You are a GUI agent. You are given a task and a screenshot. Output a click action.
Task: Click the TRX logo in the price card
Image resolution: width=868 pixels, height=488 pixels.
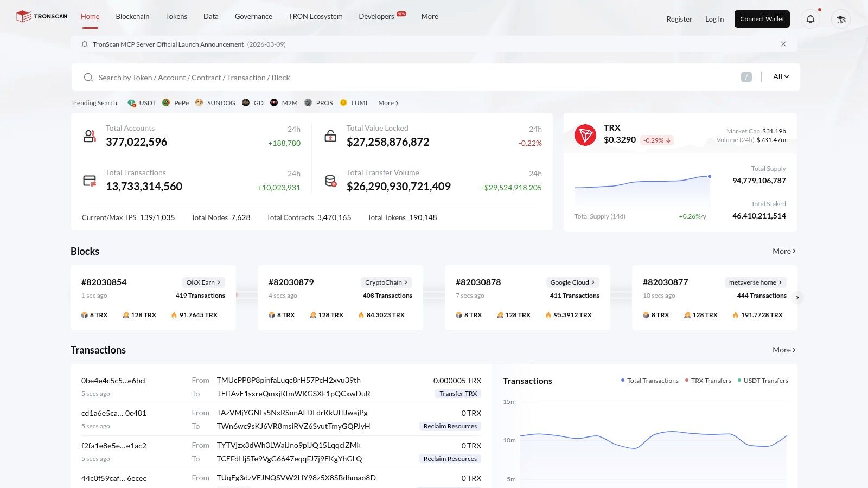[x=586, y=135]
